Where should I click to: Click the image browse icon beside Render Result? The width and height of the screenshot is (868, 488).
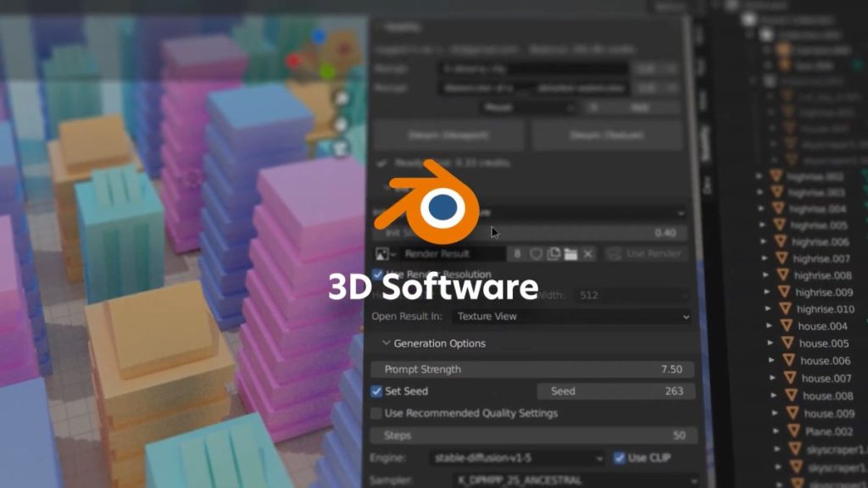coord(385,253)
